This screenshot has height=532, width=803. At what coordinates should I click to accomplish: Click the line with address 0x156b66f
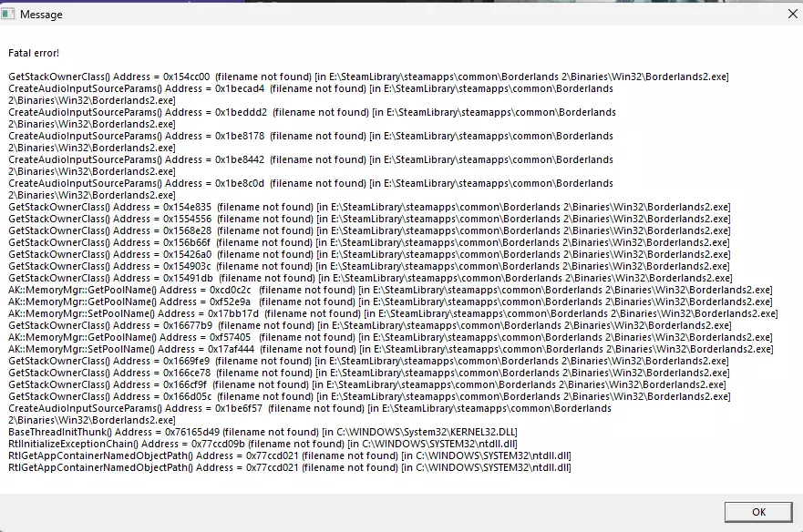click(369, 242)
